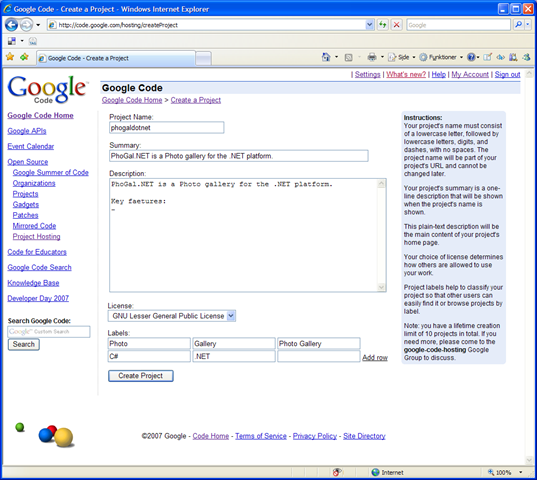
Task: Click the Project Name input field
Action: (166, 128)
